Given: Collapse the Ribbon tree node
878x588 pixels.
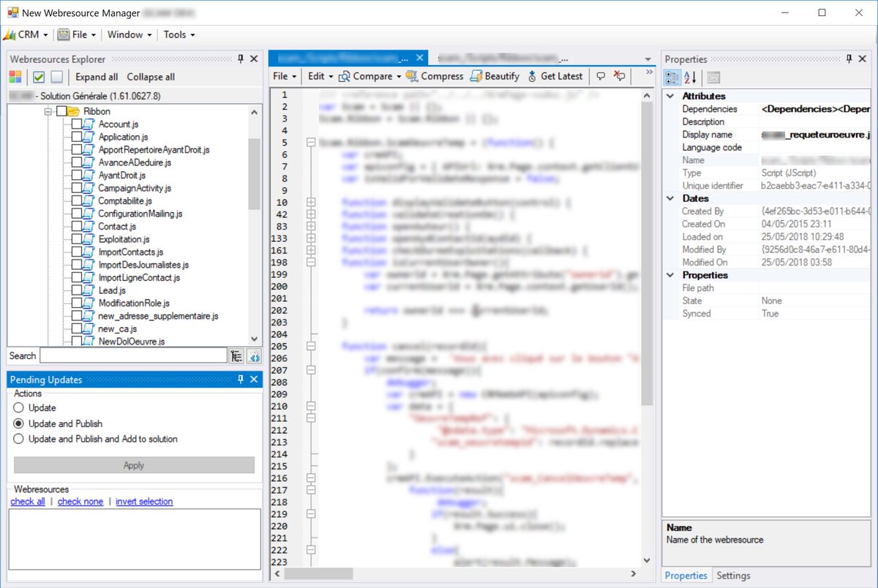Looking at the screenshot, I should point(48,111).
